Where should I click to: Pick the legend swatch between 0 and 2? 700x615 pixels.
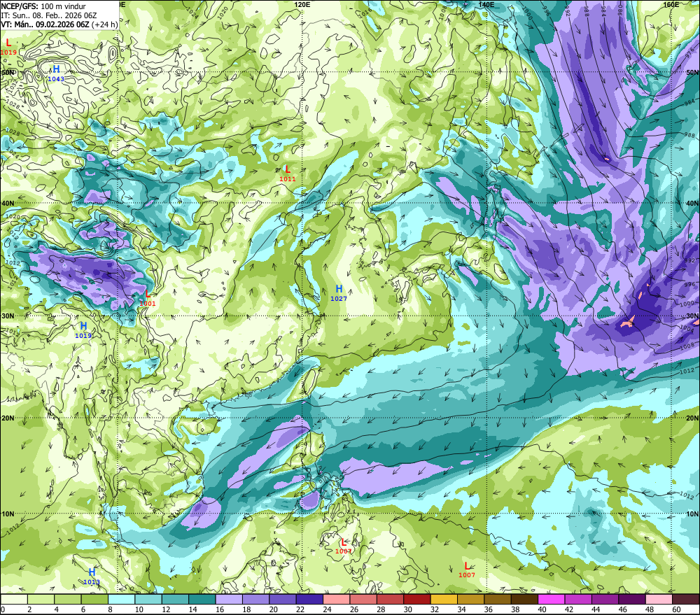coord(14,599)
